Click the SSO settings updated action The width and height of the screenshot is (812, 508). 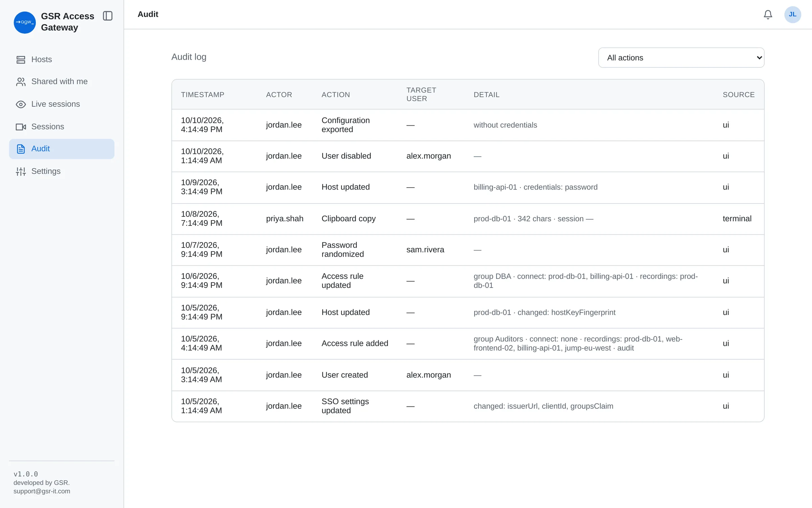click(x=345, y=406)
